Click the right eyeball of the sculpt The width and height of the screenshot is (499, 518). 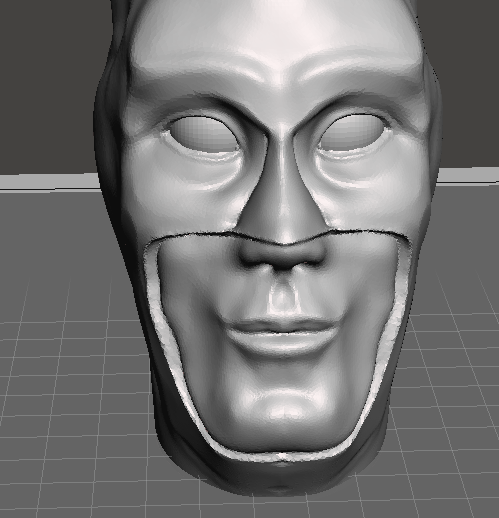tap(353, 132)
